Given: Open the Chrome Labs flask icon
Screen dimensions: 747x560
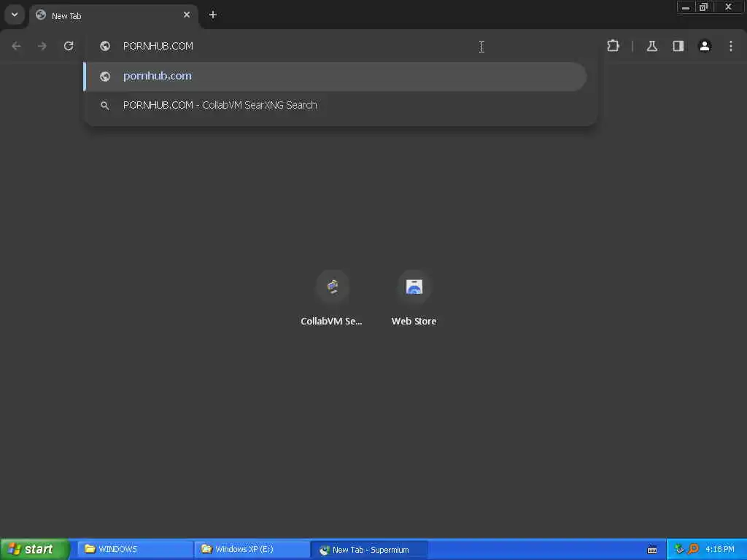Looking at the screenshot, I should (x=652, y=46).
